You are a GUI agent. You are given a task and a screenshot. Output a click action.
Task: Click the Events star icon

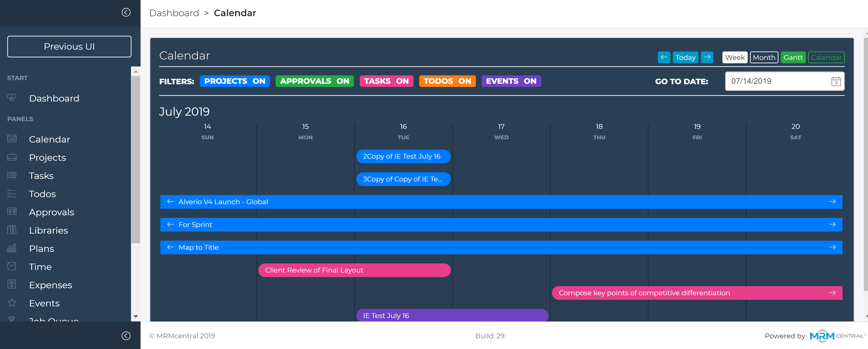(x=12, y=303)
